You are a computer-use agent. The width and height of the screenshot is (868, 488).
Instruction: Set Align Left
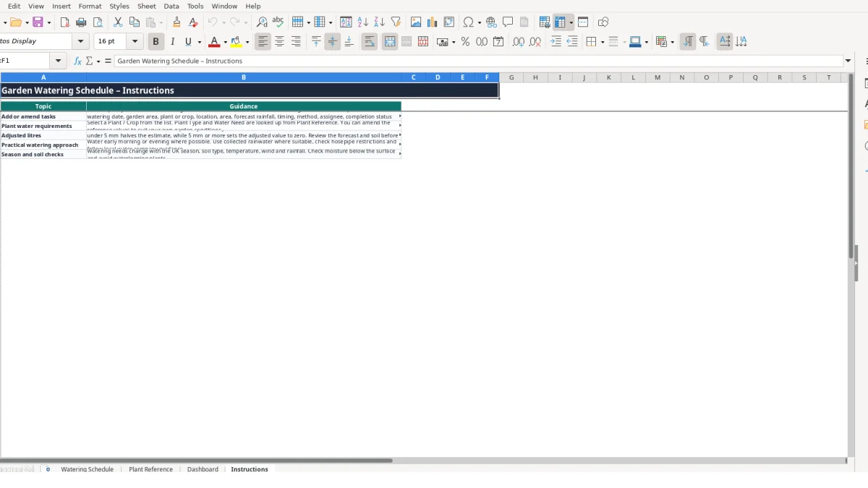click(263, 42)
